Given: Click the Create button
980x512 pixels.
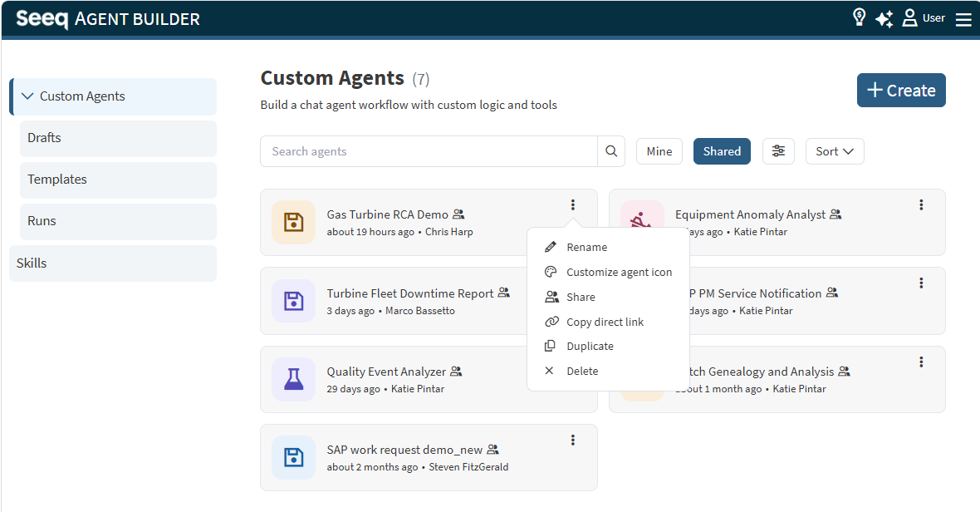Looking at the screenshot, I should pos(900,90).
